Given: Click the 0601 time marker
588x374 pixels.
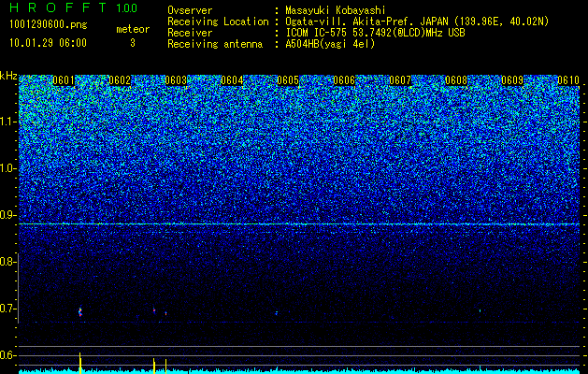Looking at the screenshot, I should tap(64, 80).
